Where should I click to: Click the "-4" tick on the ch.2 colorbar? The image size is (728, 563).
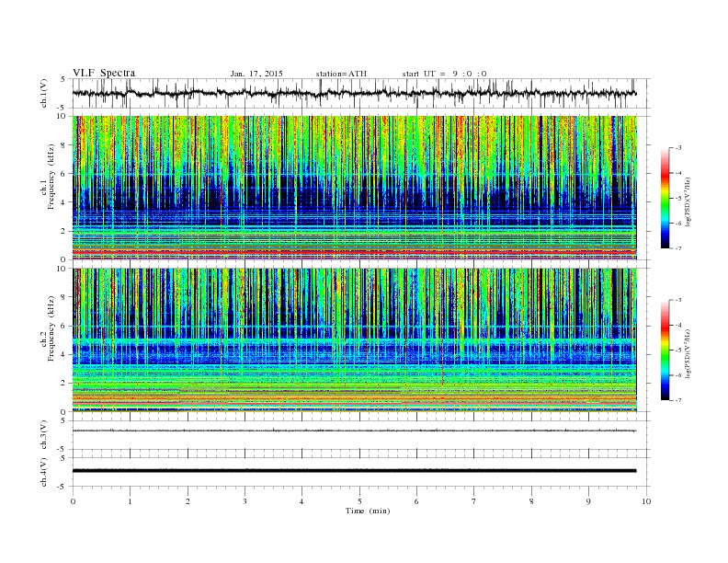click(678, 325)
